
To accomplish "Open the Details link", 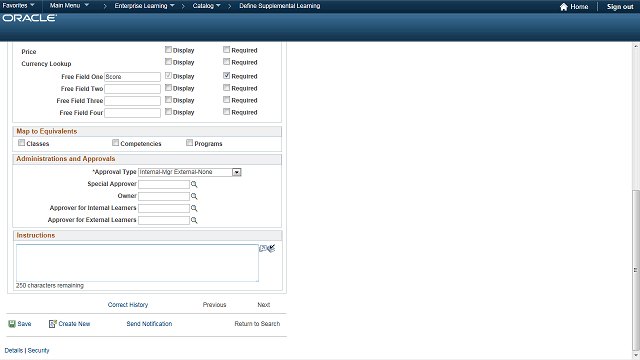I will tap(13, 351).
